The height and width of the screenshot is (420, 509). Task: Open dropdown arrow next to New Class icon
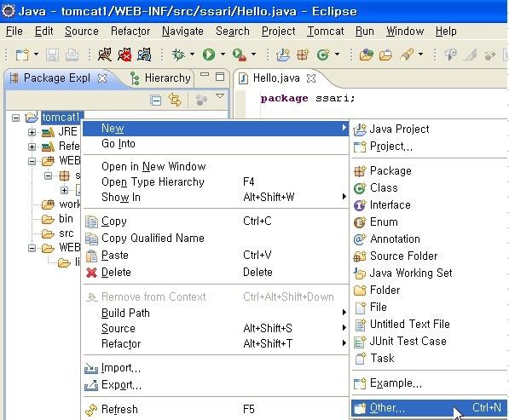(x=338, y=55)
